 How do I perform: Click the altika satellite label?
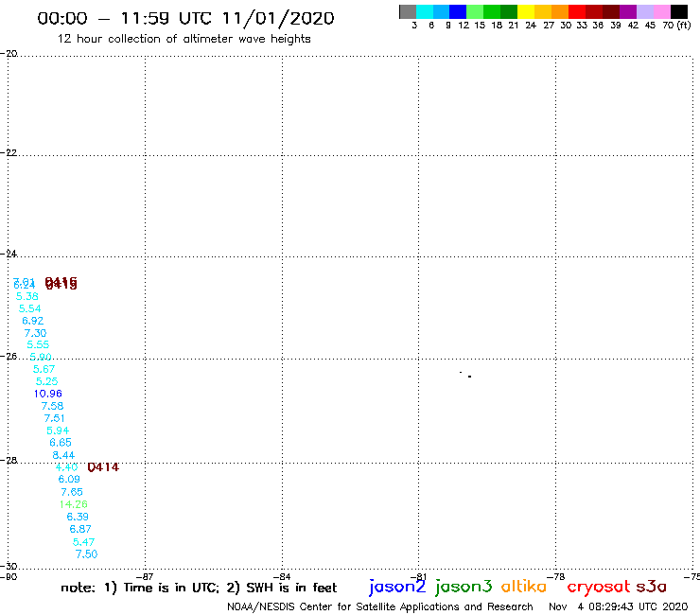[524, 587]
